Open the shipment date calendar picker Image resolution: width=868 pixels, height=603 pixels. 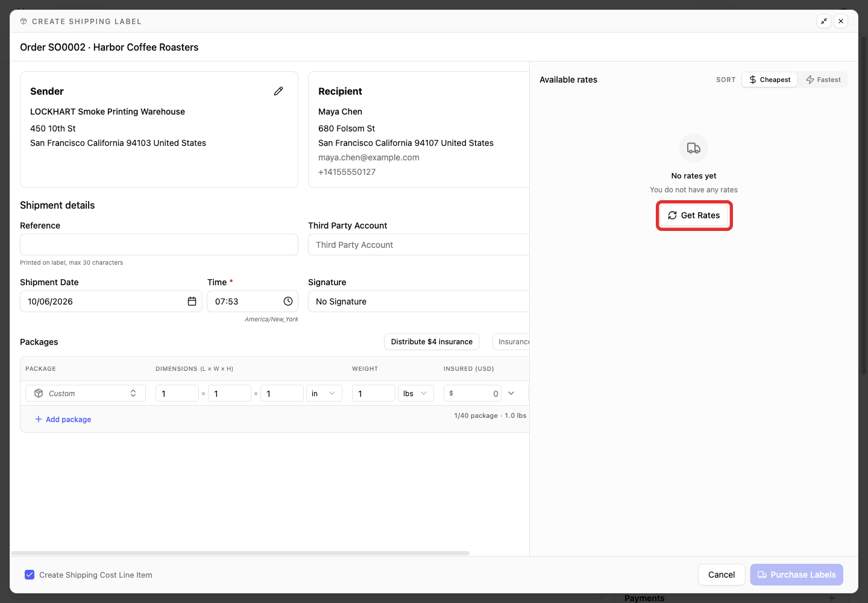point(192,301)
